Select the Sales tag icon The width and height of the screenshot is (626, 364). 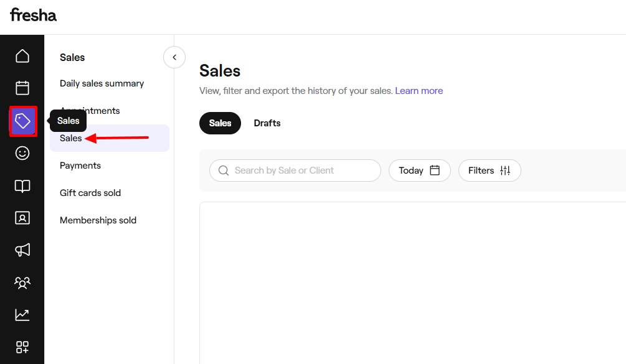coord(22,121)
